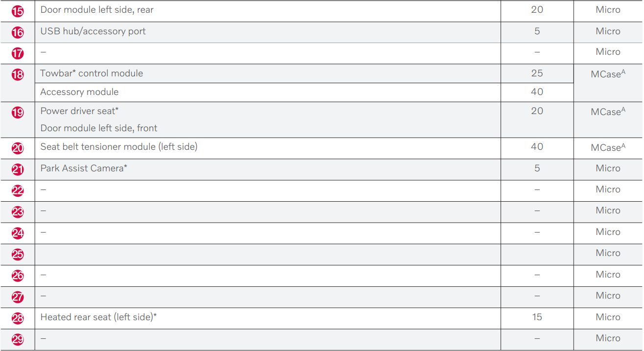Screen dimensions: 644x351
Task: Click 'Heated rear seat (left side)*' text
Action: coord(98,317)
